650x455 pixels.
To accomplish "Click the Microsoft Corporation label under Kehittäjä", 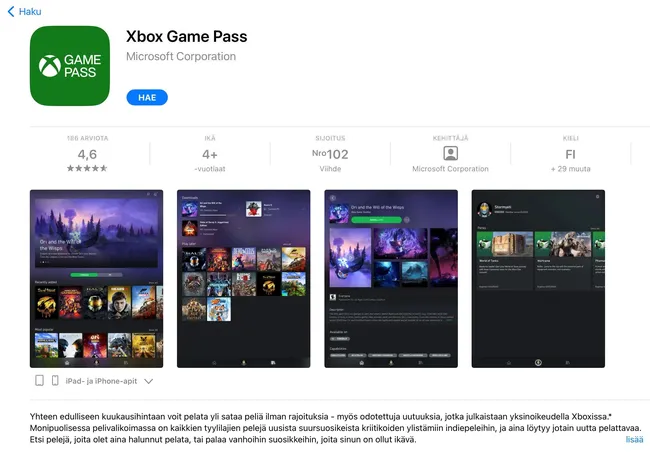I will pos(450,169).
